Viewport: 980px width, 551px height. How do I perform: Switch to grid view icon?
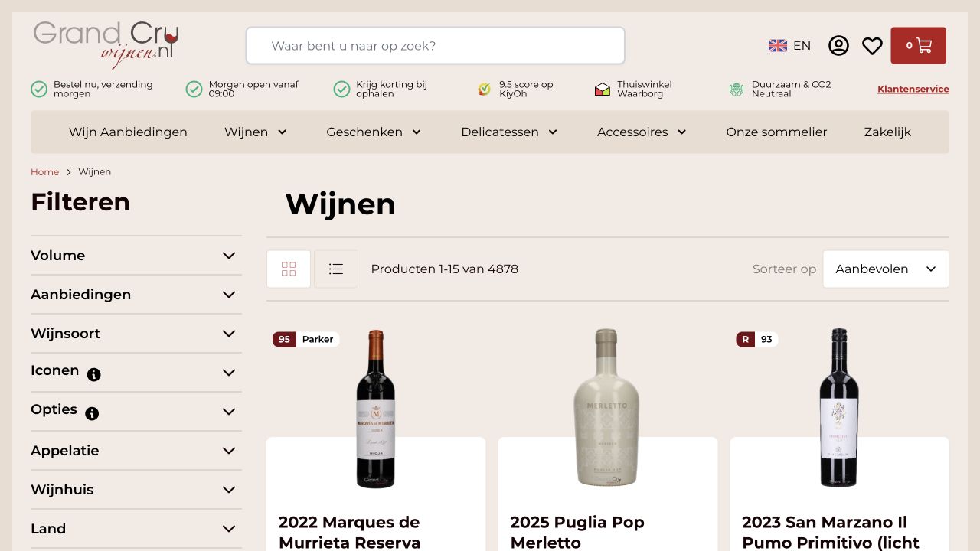(289, 269)
